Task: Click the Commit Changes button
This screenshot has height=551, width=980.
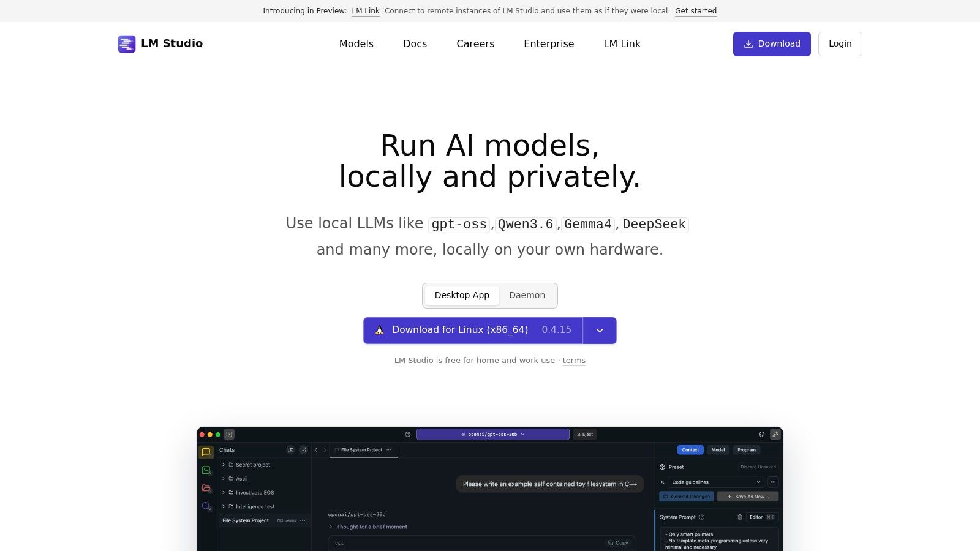Action: click(x=687, y=497)
